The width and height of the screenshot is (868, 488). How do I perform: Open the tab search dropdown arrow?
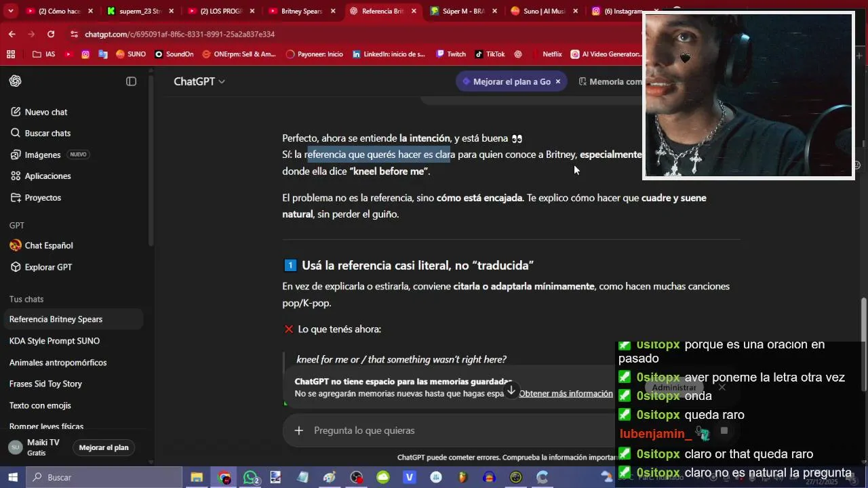pyautogui.click(x=11, y=11)
